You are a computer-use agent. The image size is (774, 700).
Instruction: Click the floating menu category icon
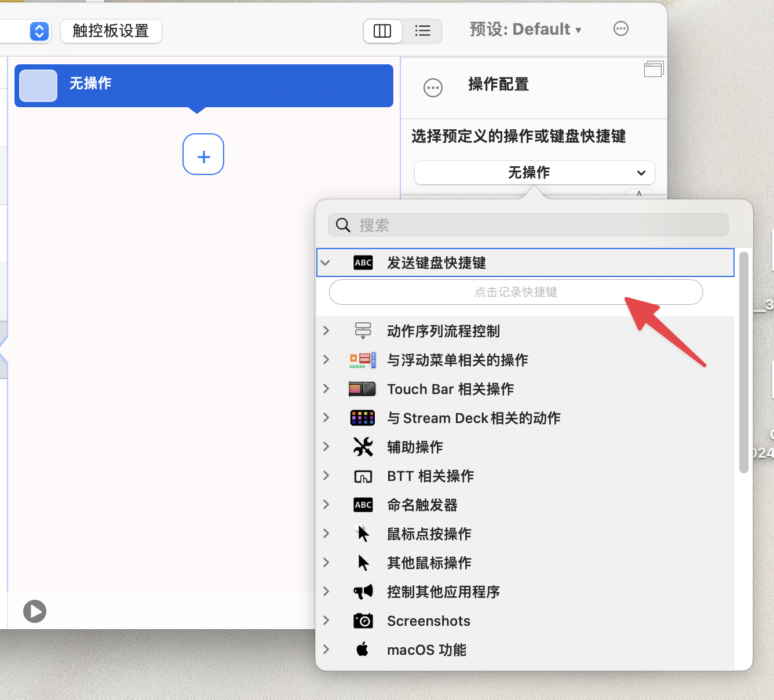(x=363, y=360)
